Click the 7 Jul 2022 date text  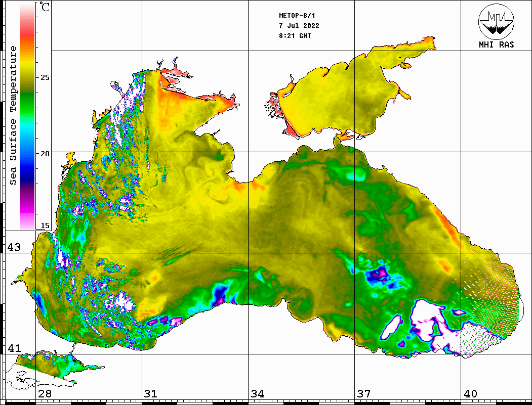299,26
